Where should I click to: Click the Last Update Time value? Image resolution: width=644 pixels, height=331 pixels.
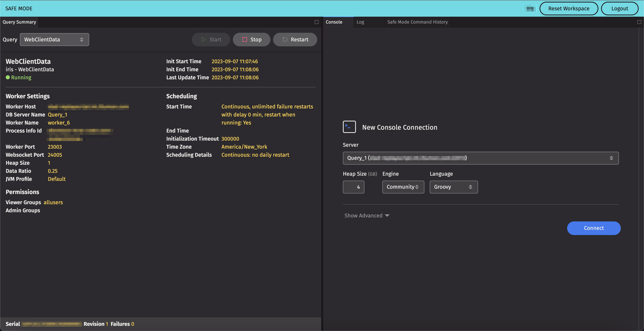point(235,77)
